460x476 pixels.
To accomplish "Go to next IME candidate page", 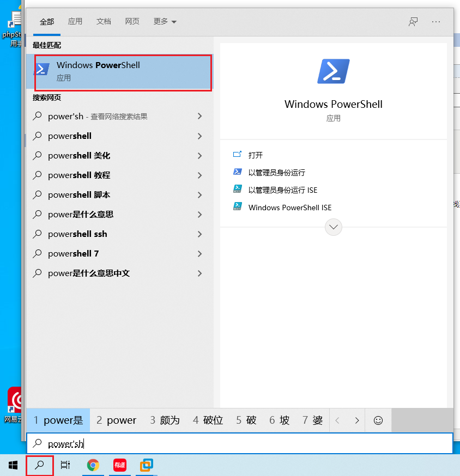I will [x=356, y=420].
